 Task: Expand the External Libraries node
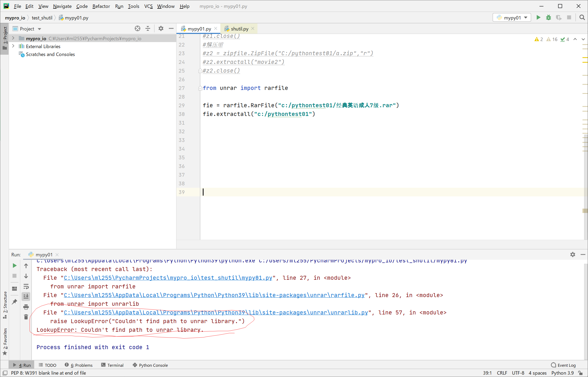[13, 46]
